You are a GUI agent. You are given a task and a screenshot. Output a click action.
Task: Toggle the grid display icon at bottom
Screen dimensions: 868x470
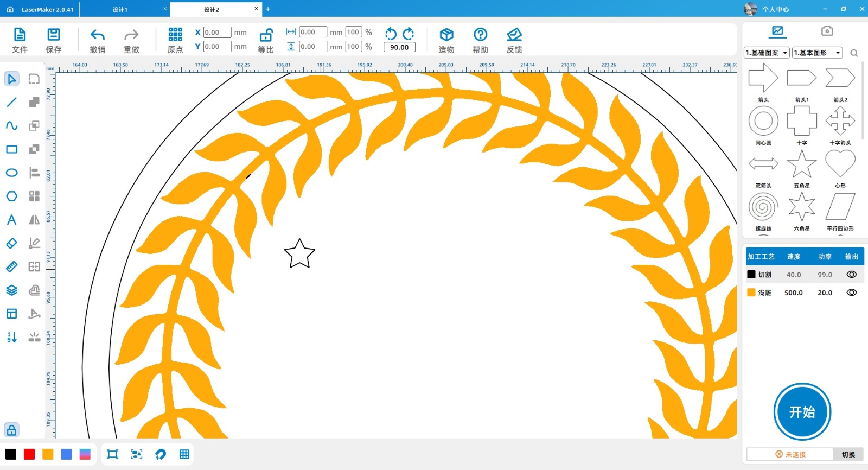coord(184,454)
